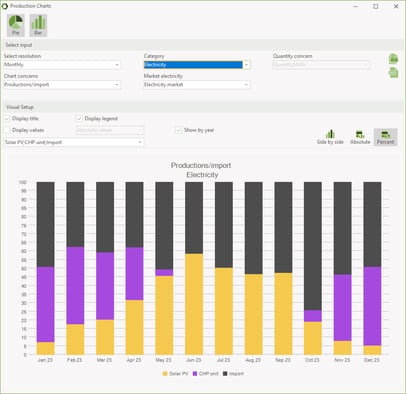Click the 'Sep 23' axis label
The height and width of the screenshot is (394, 406).
[x=283, y=360]
